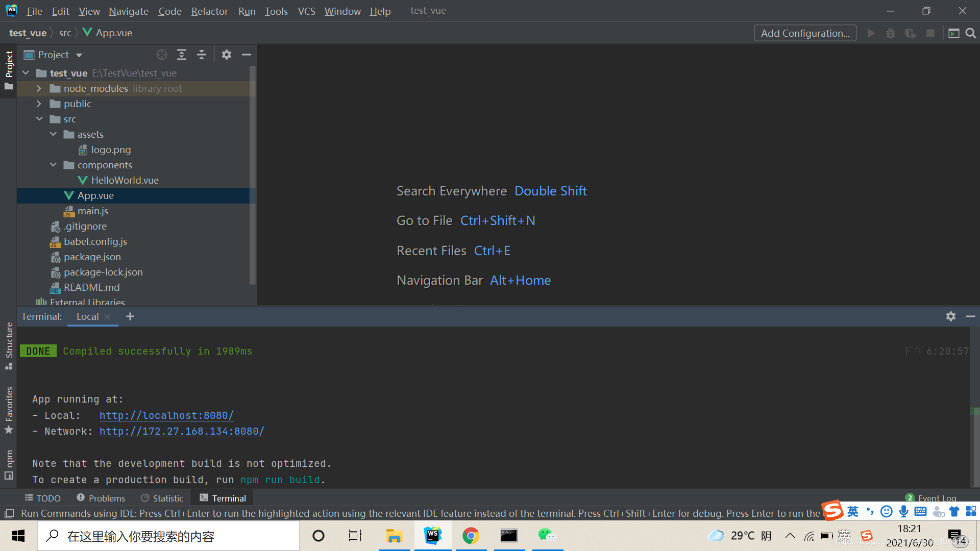Open the Refactor menu
The image size is (980, 551).
click(209, 11)
